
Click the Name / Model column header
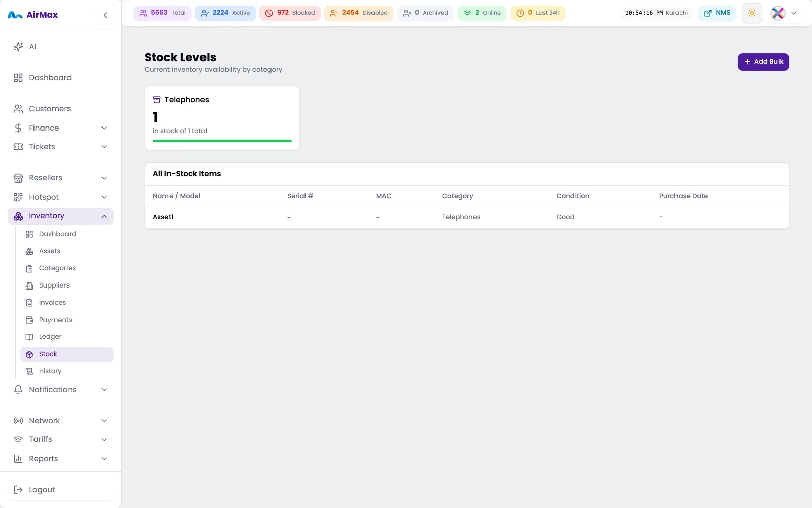[x=177, y=196]
